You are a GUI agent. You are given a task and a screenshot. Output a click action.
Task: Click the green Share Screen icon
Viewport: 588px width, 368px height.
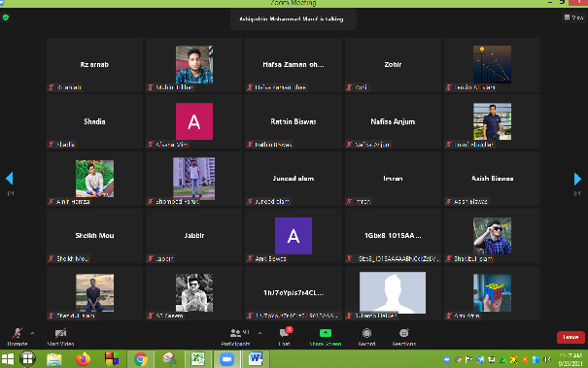click(326, 333)
